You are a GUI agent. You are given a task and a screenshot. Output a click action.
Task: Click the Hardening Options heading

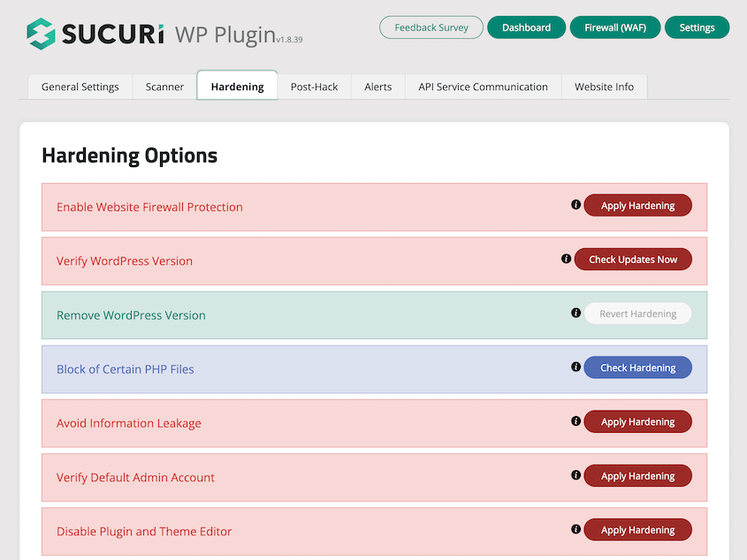pos(130,155)
